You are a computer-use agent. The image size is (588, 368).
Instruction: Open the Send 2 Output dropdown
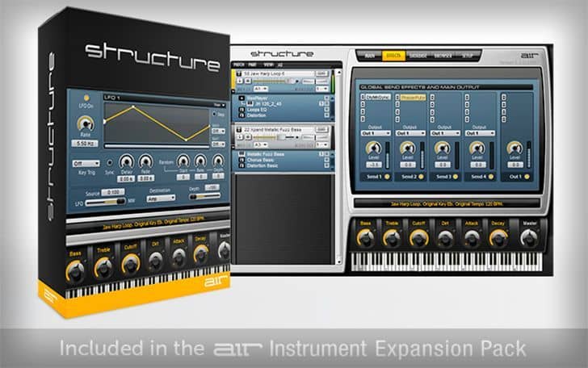(x=410, y=133)
